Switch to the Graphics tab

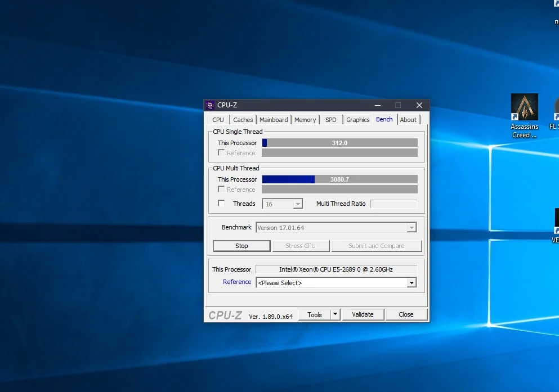coord(358,120)
